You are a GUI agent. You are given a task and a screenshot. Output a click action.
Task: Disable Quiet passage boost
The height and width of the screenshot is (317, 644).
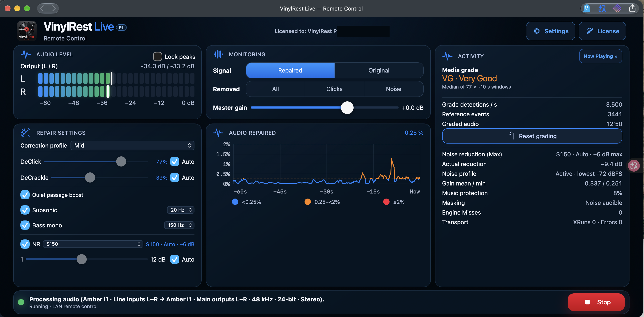tap(25, 195)
